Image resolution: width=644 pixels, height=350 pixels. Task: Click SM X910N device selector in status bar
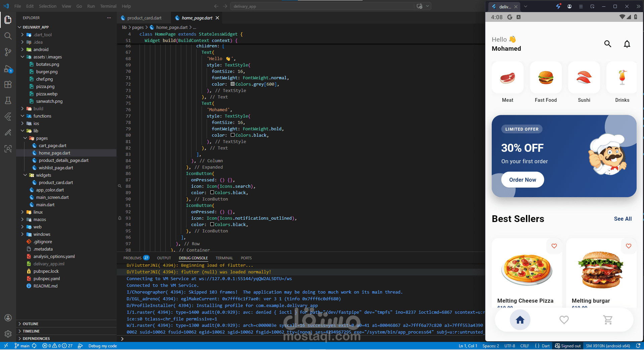608,346
